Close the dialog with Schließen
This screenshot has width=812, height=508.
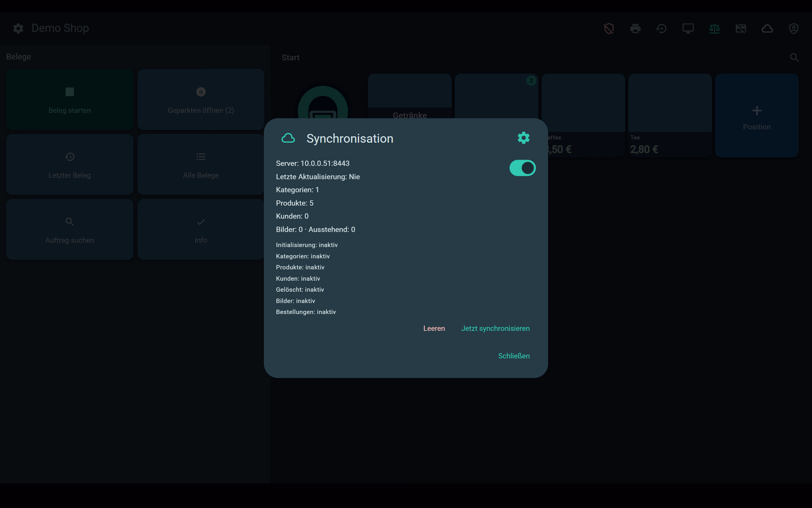point(514,356)
